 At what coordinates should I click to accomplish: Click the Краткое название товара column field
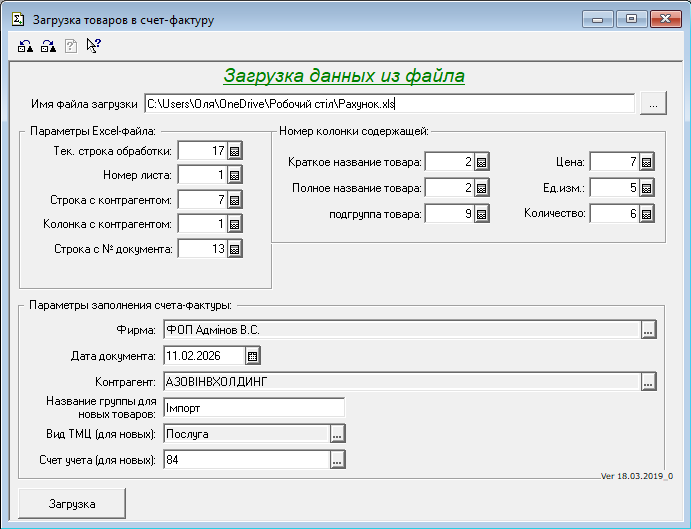448,162
